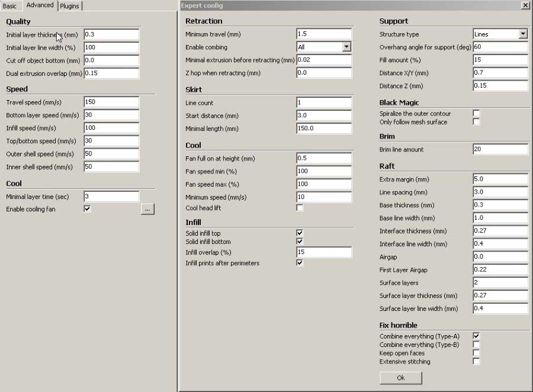Screen dimensions: 533x392
Task: Edit Fan full on at height field
Action: 324,158
